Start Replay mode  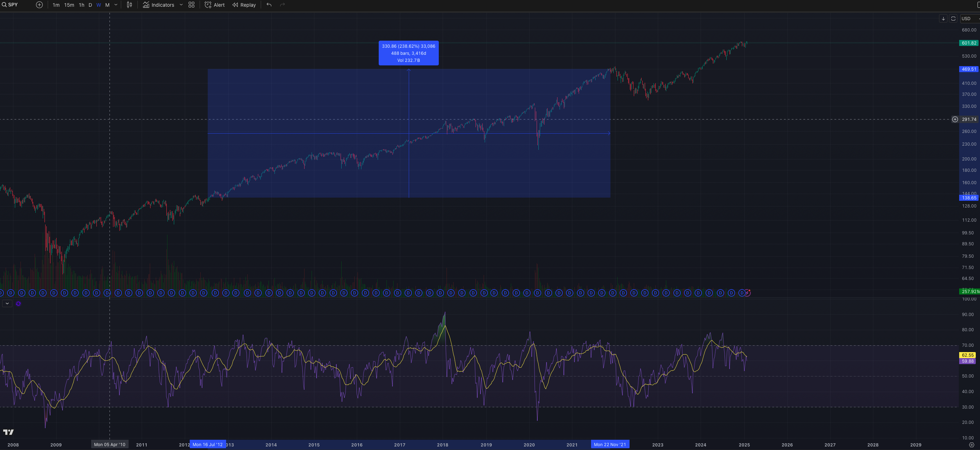[244, 5]
